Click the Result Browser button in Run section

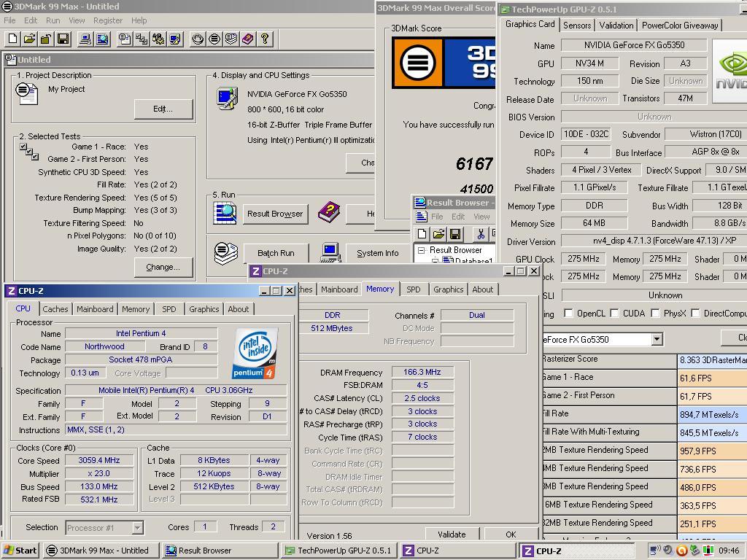coord(275,214)
